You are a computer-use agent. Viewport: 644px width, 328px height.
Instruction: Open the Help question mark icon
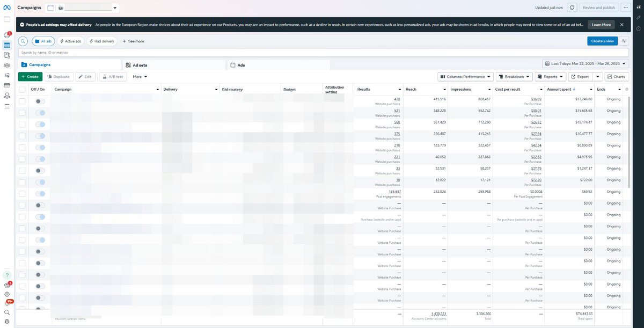click(7, 275)
